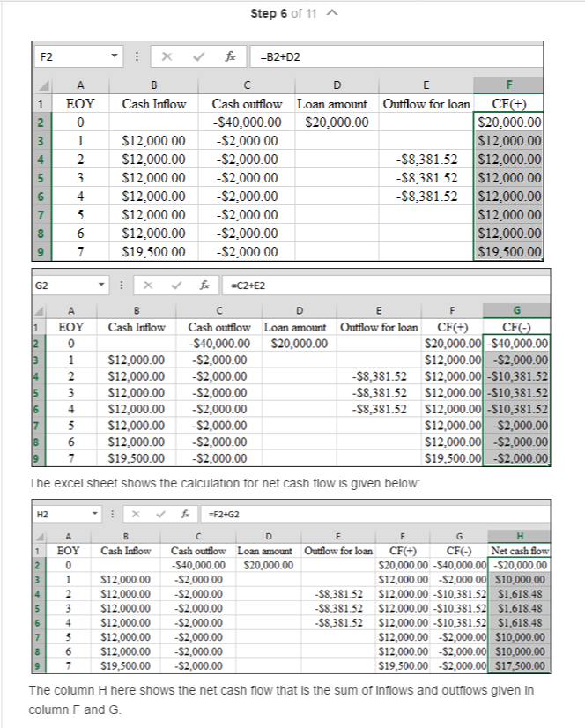Click the select-all corner in the first sheet
Image resolution: width=585 pixels, height=728 pixels.
[43, 85]
